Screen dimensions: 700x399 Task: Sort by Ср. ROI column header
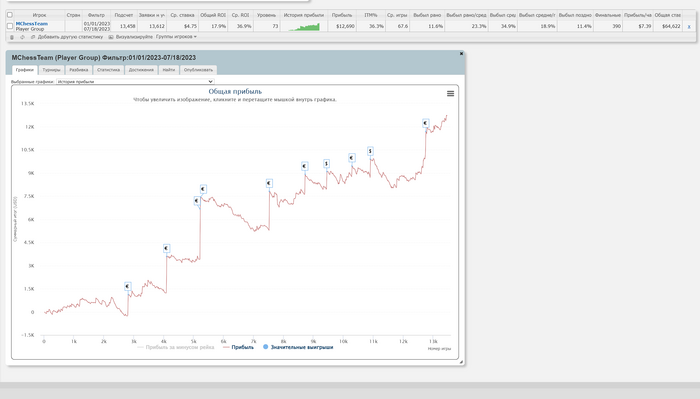pyautogui.click(x=240, y=15)
